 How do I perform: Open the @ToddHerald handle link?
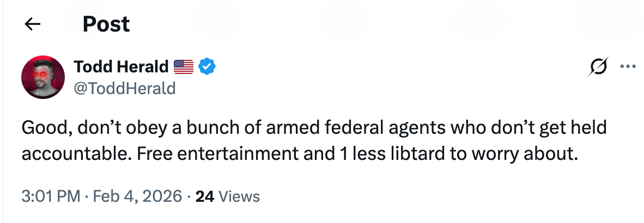(x=124, y=87)
